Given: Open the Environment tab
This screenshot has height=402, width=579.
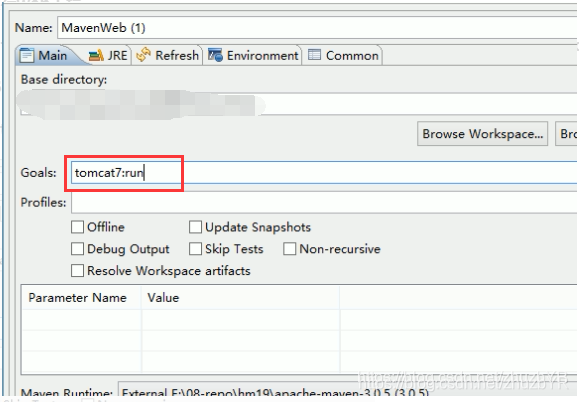Looking at the screenshot, I should [x=253, y=55].
